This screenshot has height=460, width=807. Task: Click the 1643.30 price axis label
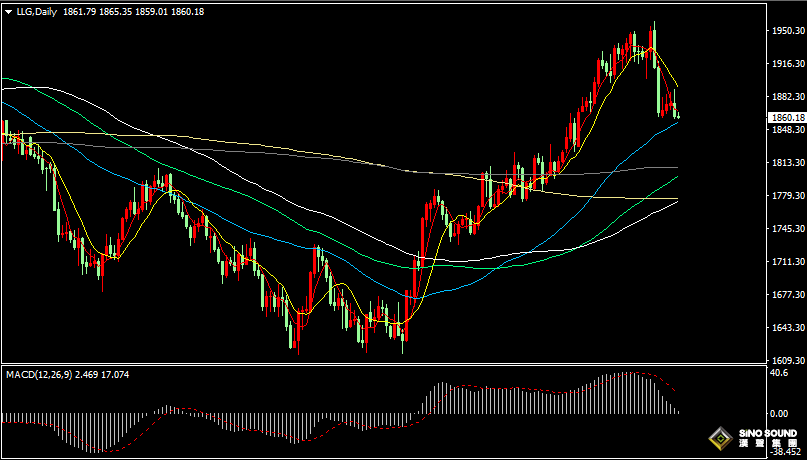pyautogui.click(x=788, y=328)
